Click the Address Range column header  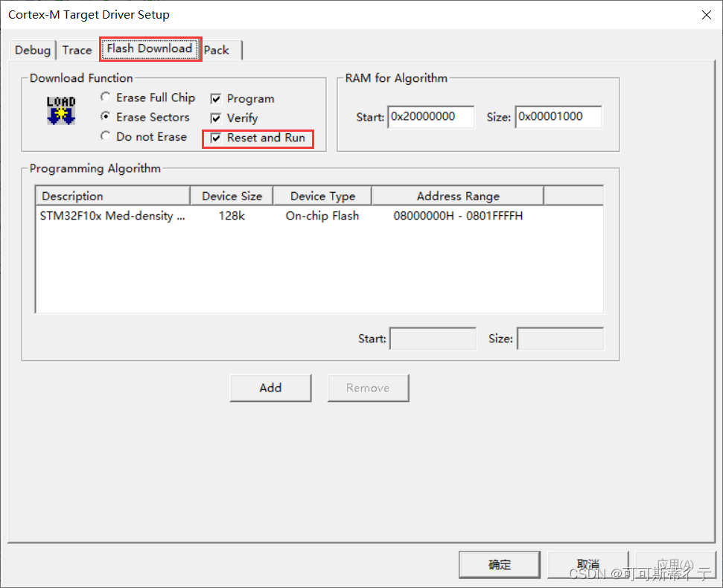point(458,196)
